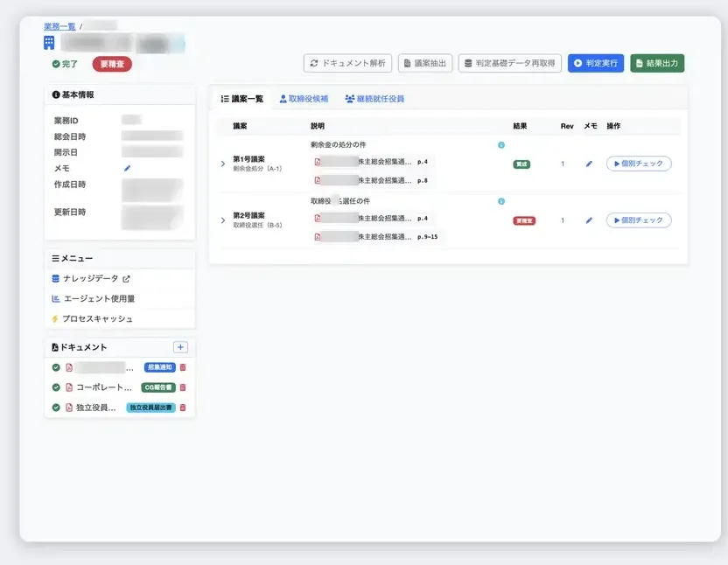This screenshot has width=728, height=565.
Task: Switch to 取締役候補 tab
Action: pos(304,99)
